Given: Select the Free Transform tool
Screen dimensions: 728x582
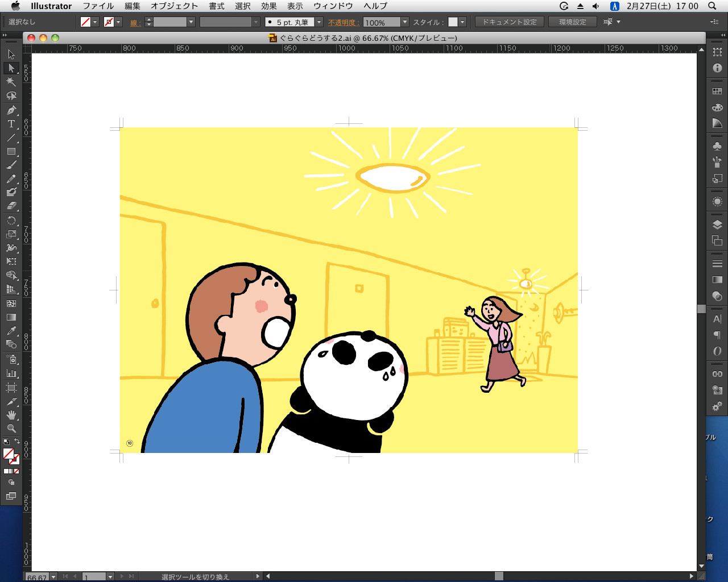Looking at the screenshot, I should coord(11,261).
